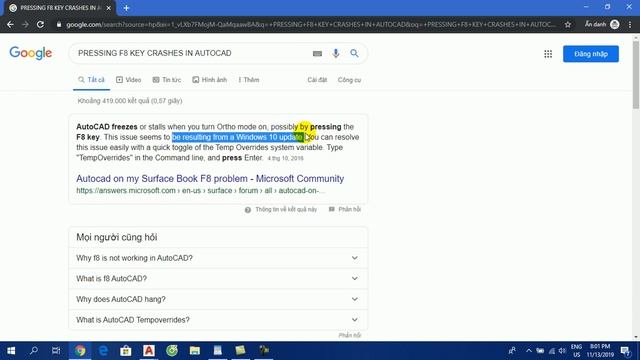Switch to the Hình ảnh tab
Image resolution: width=640 pixels, height=360 pixels.
[210, 80]
